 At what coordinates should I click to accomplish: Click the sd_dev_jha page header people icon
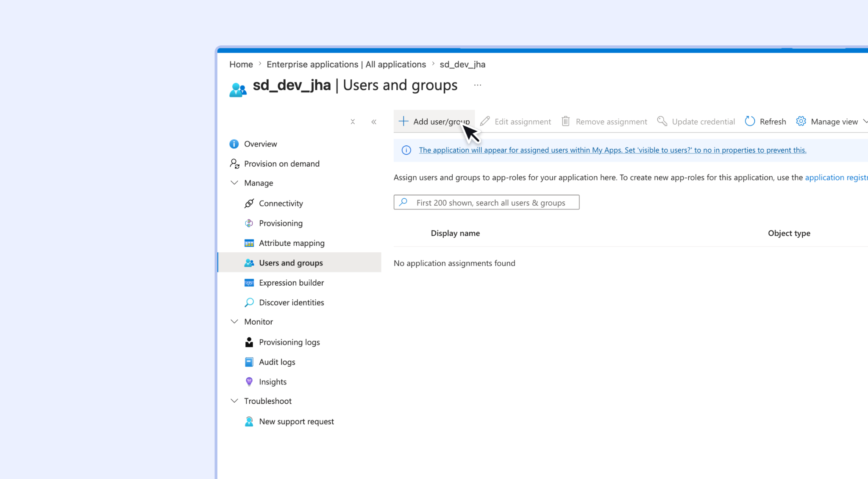238,89
